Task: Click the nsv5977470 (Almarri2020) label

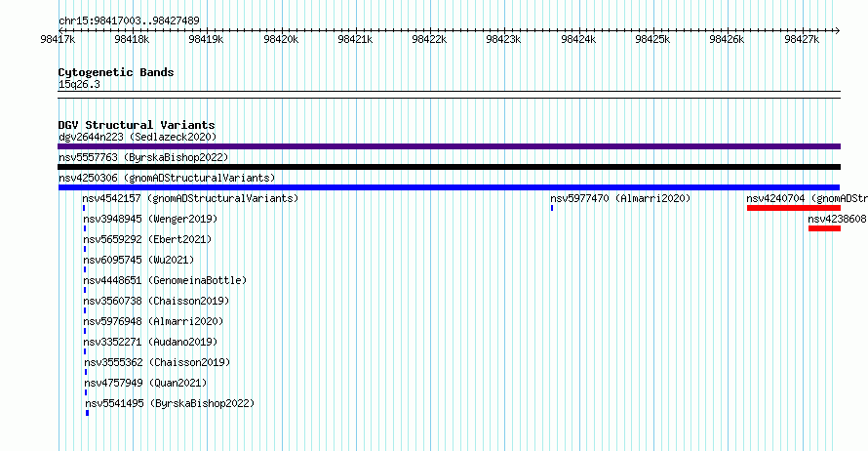Action: pyautogui.click(x=620, y=198)
